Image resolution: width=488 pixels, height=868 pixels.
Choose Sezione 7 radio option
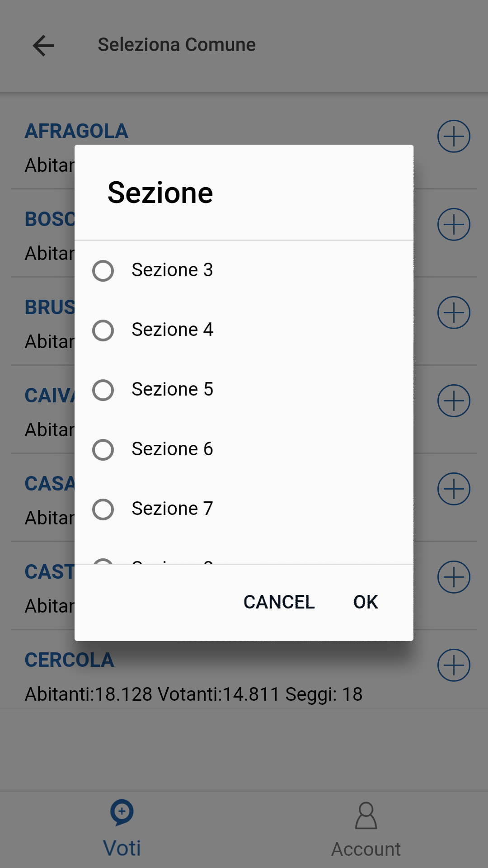pyautogui.click(x=103, y=509)
